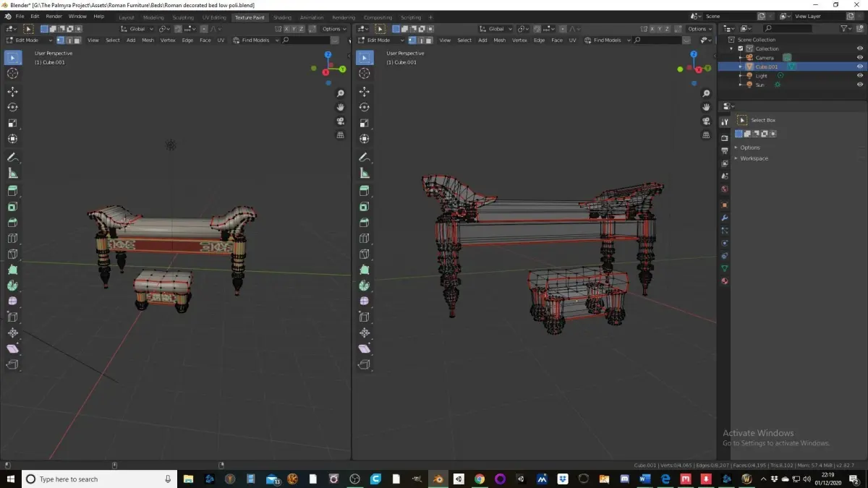Viewport: 868px width, 488px height.
Task: Open the Output properties tab icon
Action: [x=725, y=150]
